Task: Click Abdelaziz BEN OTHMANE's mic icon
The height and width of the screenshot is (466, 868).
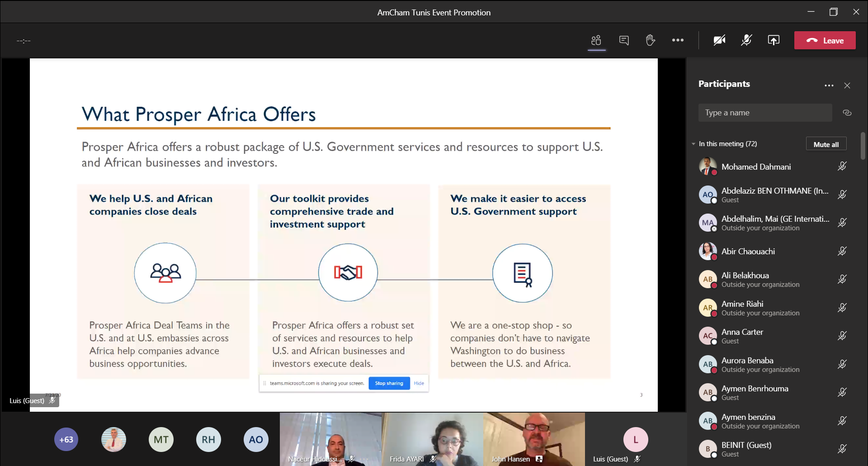Action: (x=842, y=195)
